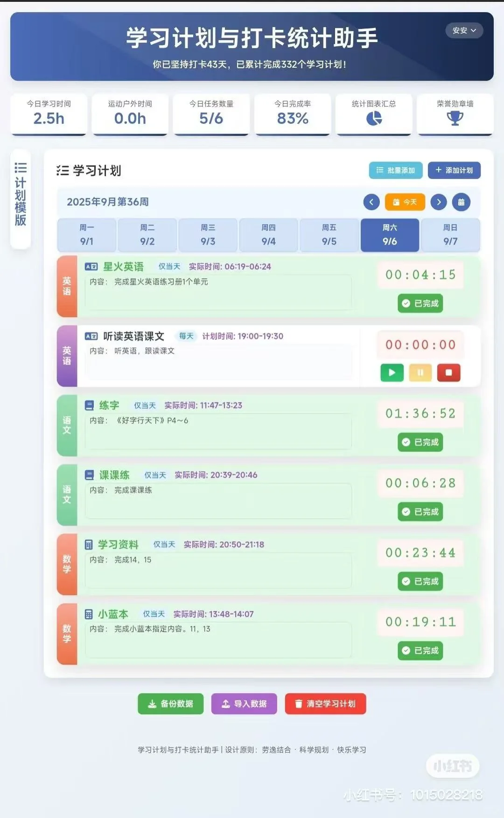Click the 2025年9月第36周 label
Screen dimensions: 504x818
pos(108,202)
